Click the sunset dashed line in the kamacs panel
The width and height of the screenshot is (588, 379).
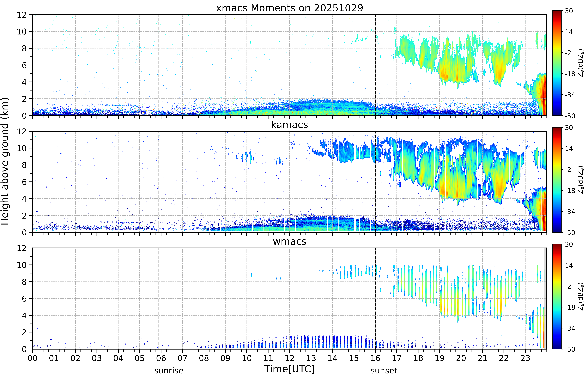[375, 182]
